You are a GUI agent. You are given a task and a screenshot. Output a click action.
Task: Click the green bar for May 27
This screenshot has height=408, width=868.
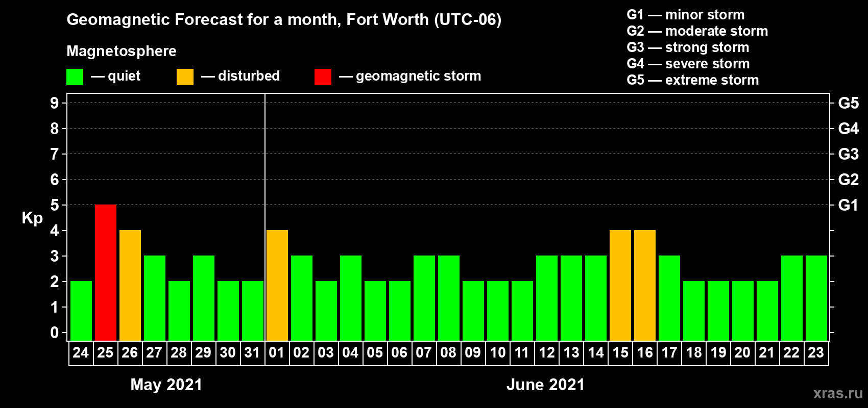(x=155, y=298)
